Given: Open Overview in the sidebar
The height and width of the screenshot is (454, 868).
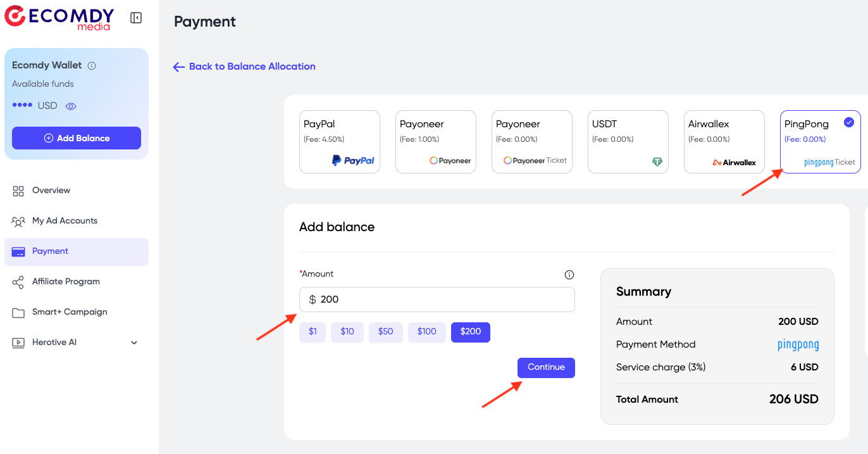Looking at the screenshot, I should point(77,191).
